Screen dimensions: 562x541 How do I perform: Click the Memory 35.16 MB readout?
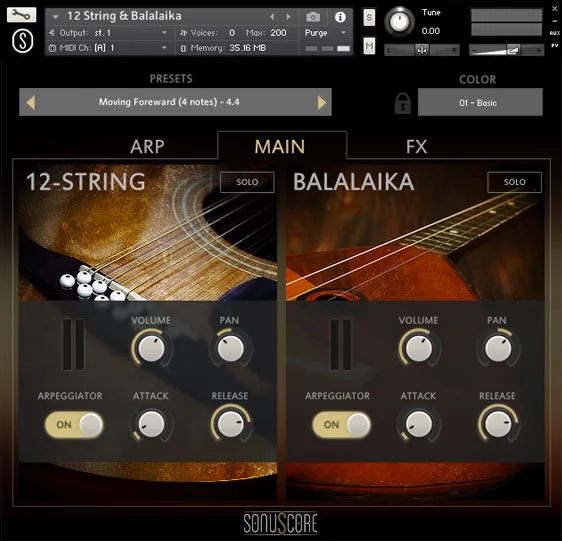248,48
